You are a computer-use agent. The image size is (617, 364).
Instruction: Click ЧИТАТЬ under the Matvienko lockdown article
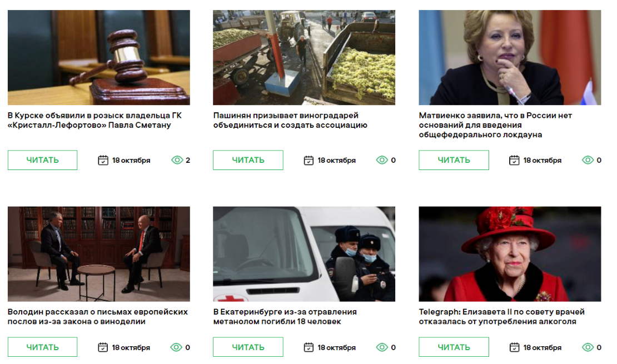point(454,160)
